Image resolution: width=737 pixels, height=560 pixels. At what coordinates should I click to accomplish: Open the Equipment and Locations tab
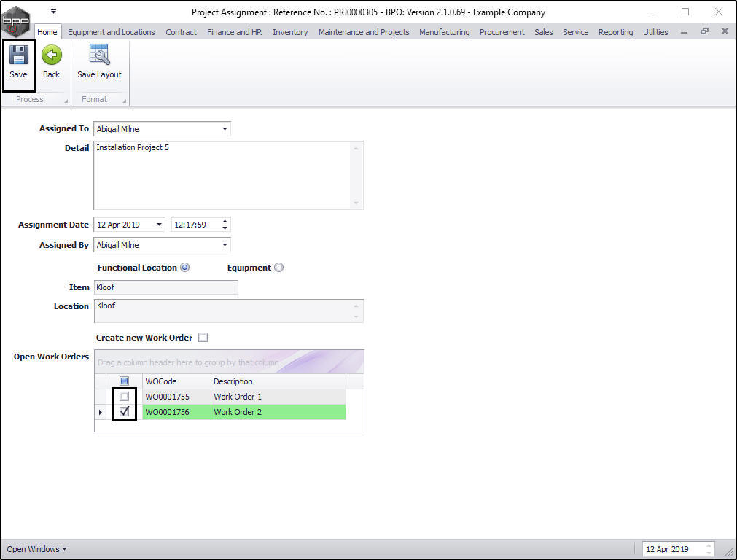click(x=112, y=32)
